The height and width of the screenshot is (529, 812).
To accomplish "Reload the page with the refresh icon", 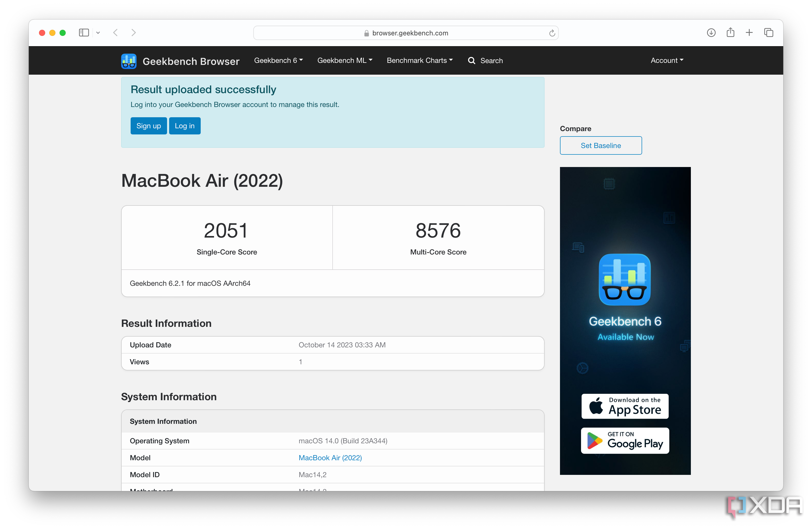I will [x=552, y=33].
